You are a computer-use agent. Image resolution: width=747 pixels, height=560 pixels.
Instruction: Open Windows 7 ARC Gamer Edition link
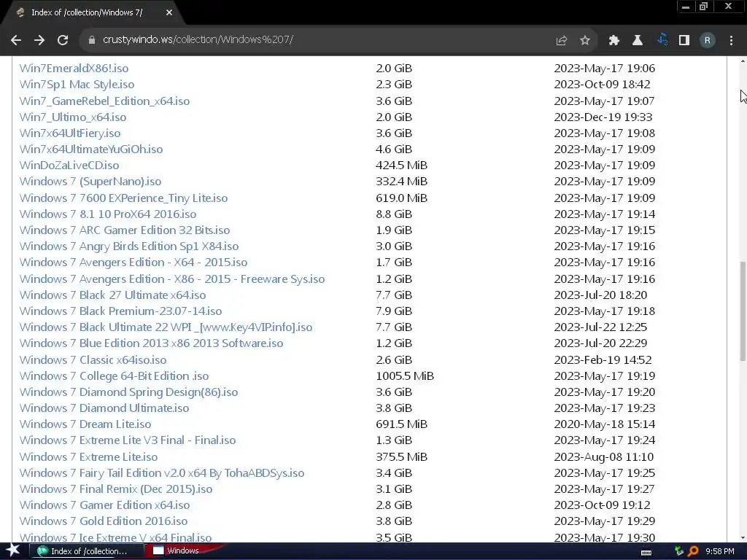coord(125,230)
